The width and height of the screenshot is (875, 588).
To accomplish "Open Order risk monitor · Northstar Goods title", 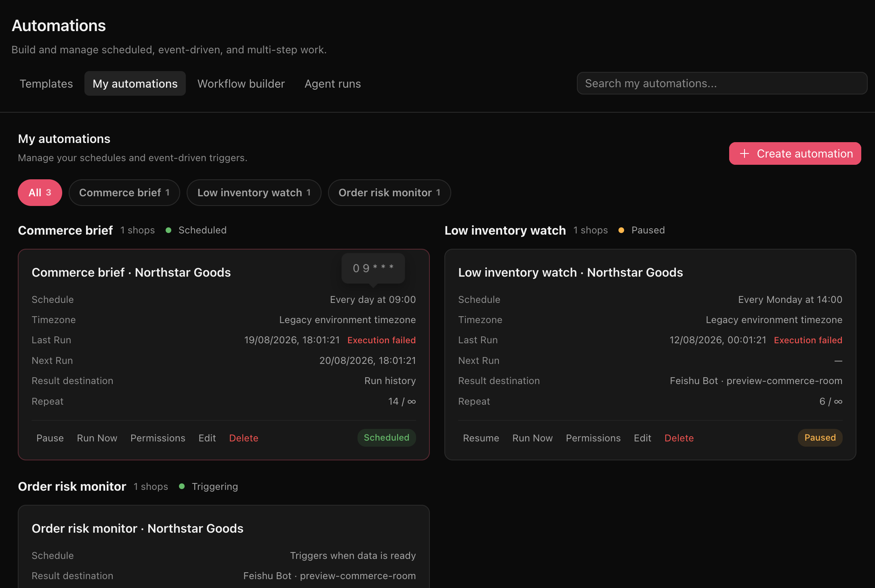I will (x=138, y=529).
